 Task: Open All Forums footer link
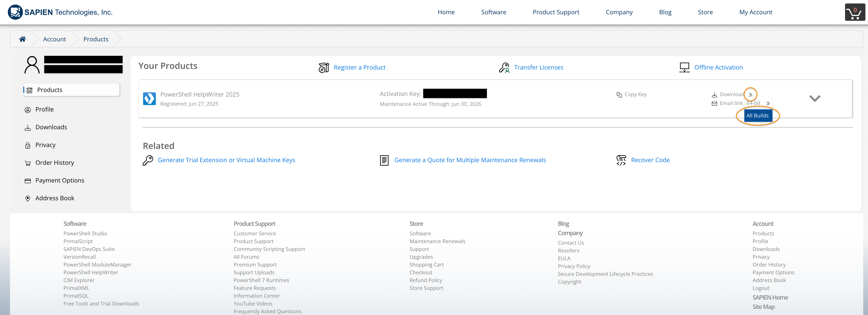(x=246, y=257)
